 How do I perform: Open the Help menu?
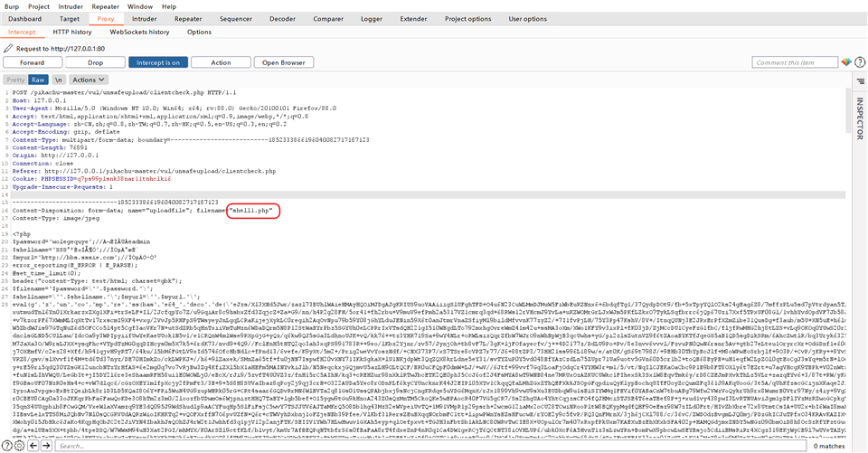[x=169, y=6]
